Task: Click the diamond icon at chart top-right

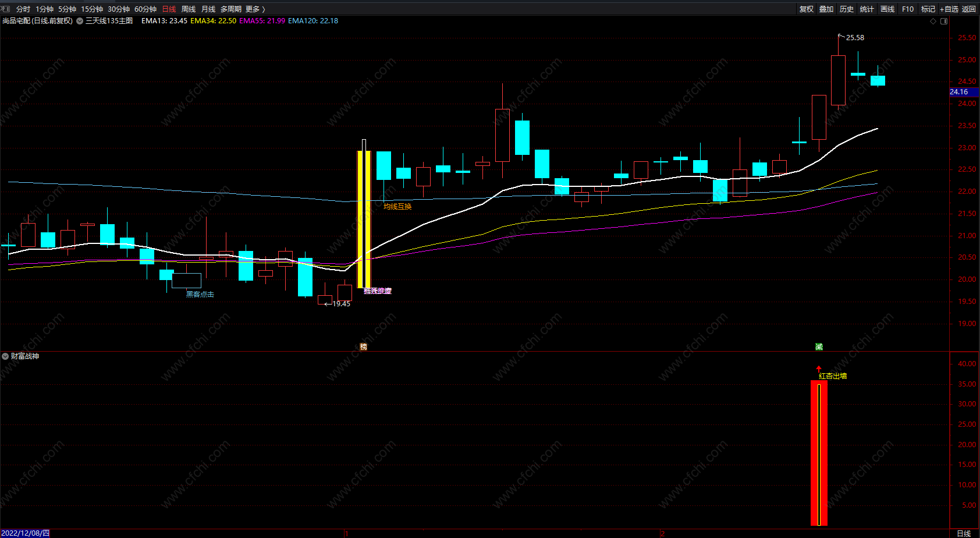Action: click(x=933, y=21)
